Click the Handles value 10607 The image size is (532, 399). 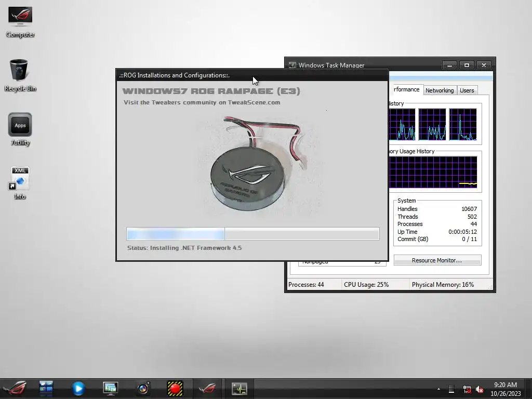pyautogui.click(x=469, y=209)
